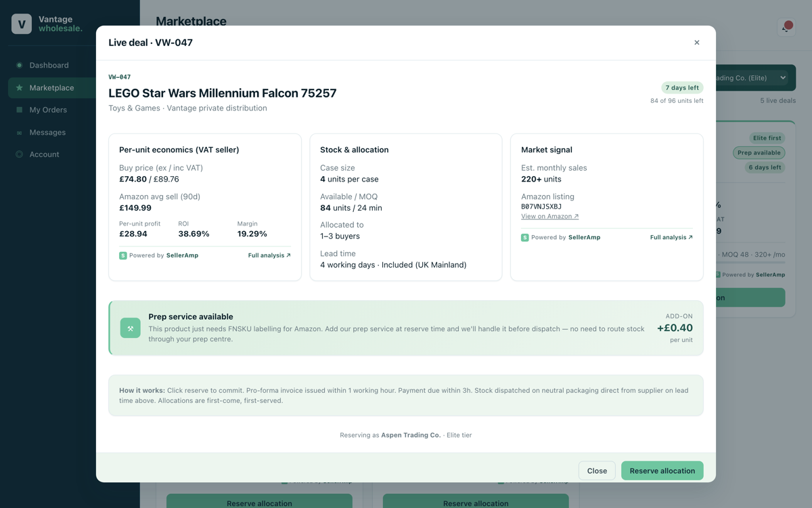Click the 6 days left badge behind dialog
Viewport: 812px width, 508px height.
point(765,167)
